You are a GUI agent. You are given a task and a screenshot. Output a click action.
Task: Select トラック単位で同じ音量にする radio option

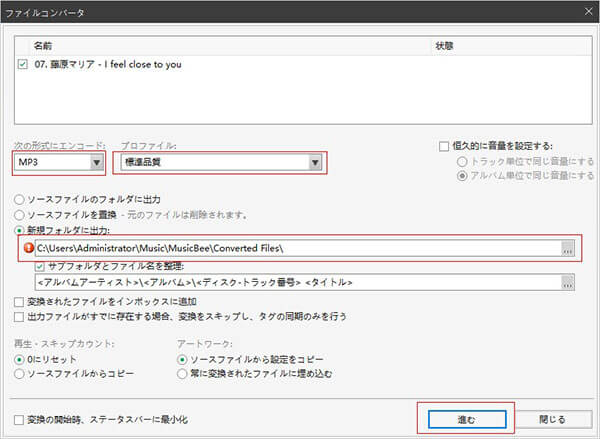click(462, 162)
